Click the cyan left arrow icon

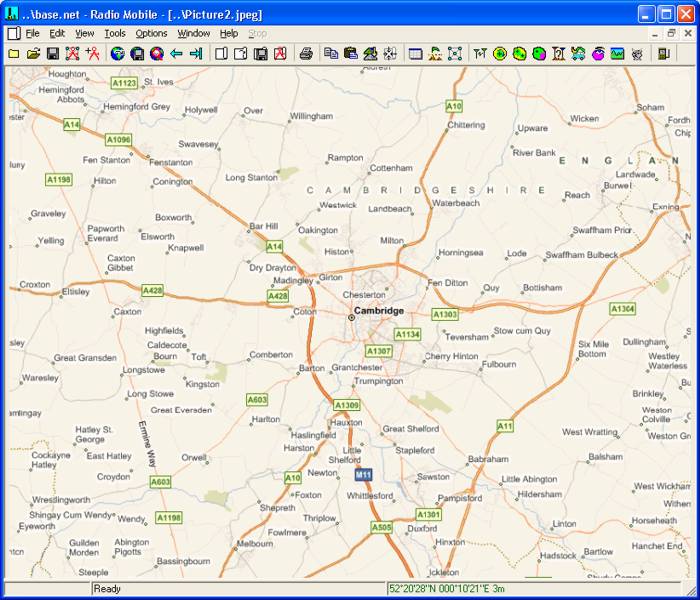point(176,54)
